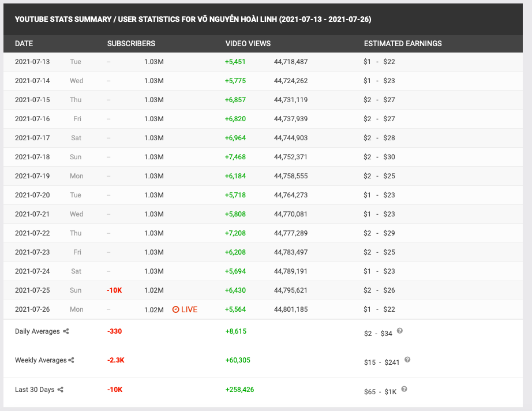Click share icon next to Daily Averages
This screenshot has width=532, height=411.
pyautogui.click(x=66, y=331)
